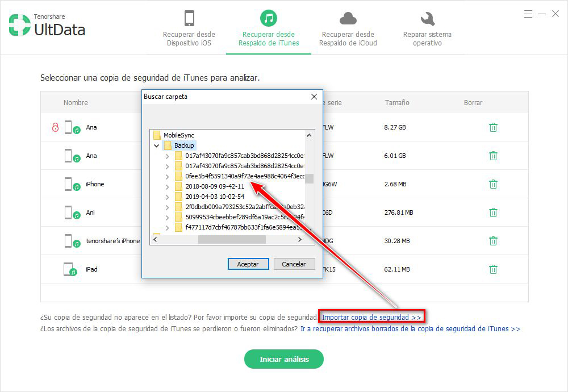This screenshot has width=568, height=392.
Task: Click the folder tree scroll left arrow
Action: 155,240
